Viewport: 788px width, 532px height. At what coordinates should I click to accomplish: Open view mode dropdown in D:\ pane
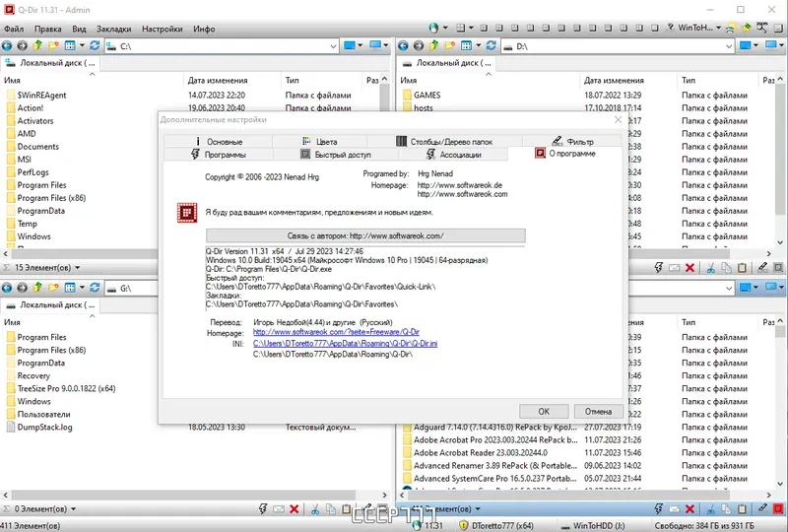(x=478, y=45)
